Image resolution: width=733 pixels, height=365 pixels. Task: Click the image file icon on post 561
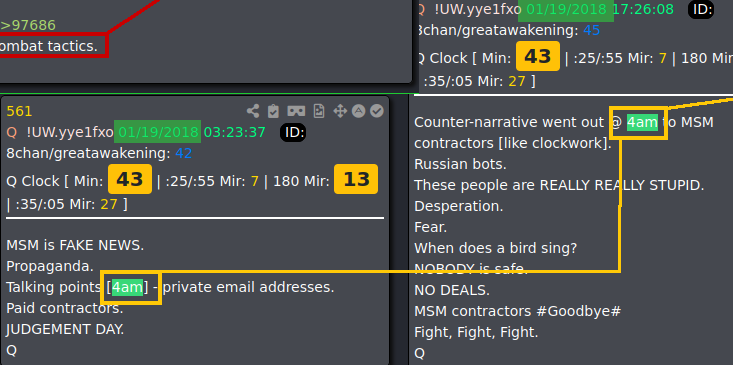point(319,111)
